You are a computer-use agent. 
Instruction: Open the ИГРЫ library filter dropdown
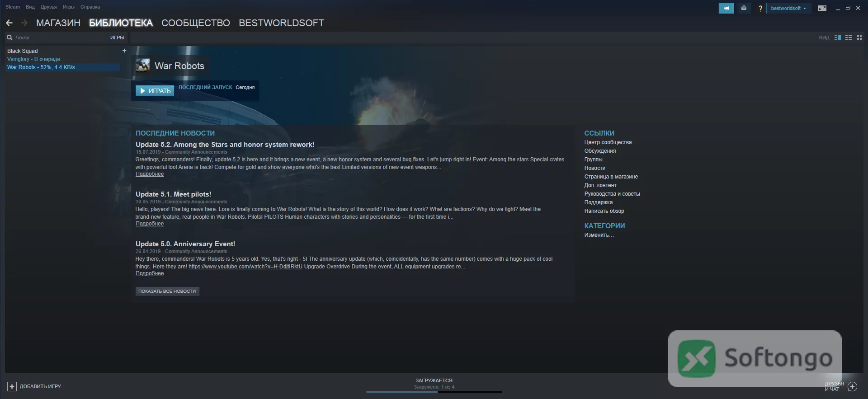tap(117, 38)
